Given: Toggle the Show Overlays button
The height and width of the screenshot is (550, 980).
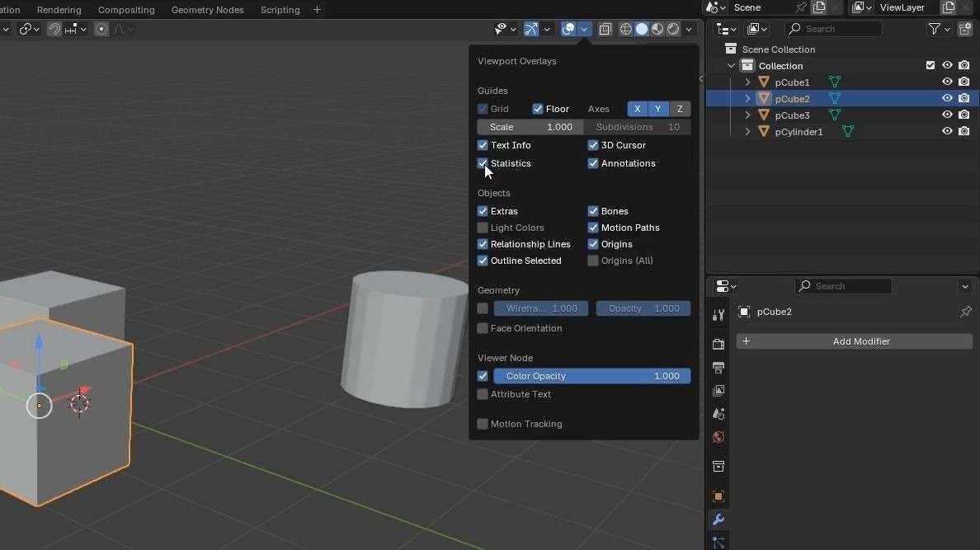Looking at the screenshot, I should 568,29.
